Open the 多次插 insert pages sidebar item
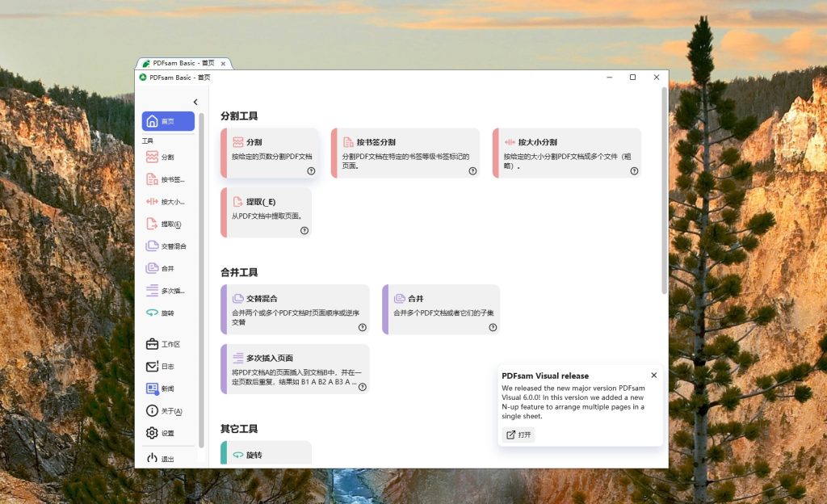Screen dimensions: 827x504 (x=168, y=291)
